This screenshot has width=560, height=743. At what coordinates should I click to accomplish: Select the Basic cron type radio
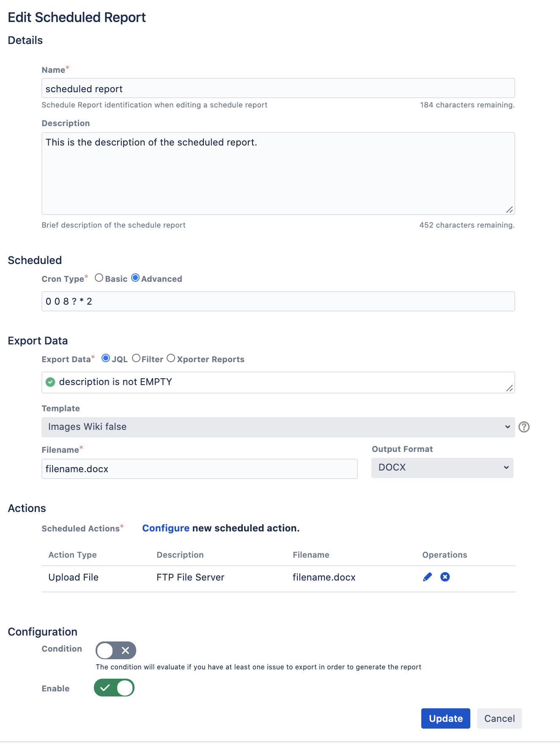(99, 278)
